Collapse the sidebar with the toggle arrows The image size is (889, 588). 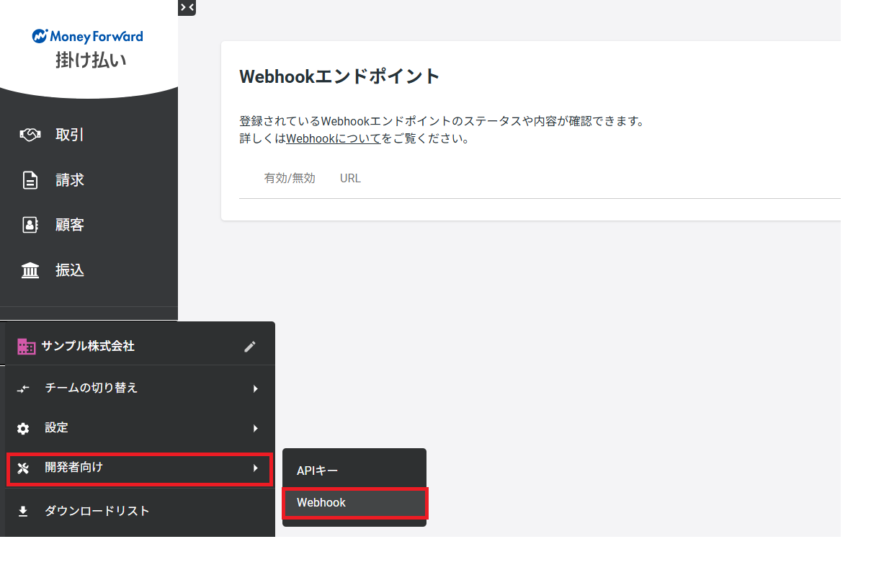(187, 7)
